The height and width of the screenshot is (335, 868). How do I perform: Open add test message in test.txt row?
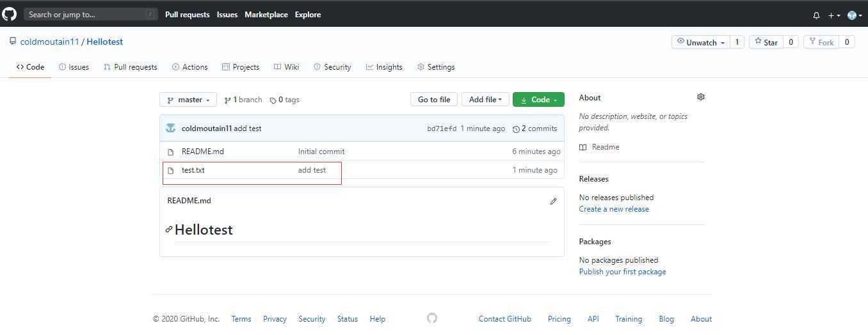[312, 170]
